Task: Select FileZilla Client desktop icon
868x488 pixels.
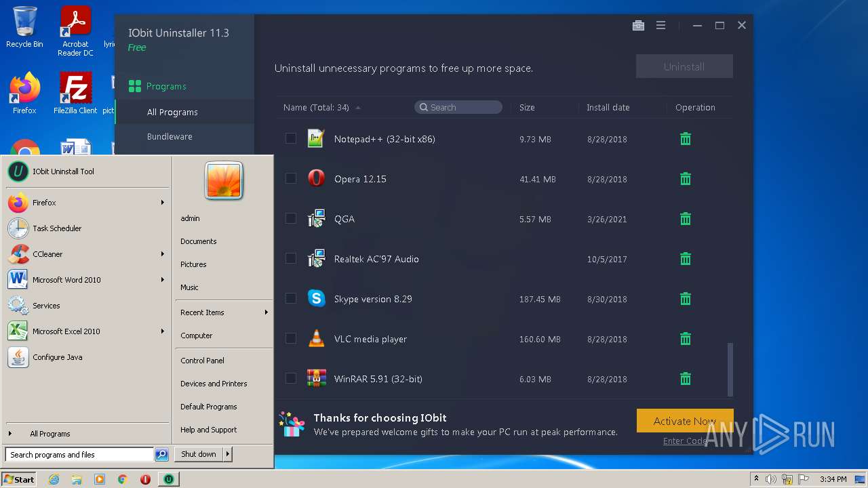Action: [75, 94]
